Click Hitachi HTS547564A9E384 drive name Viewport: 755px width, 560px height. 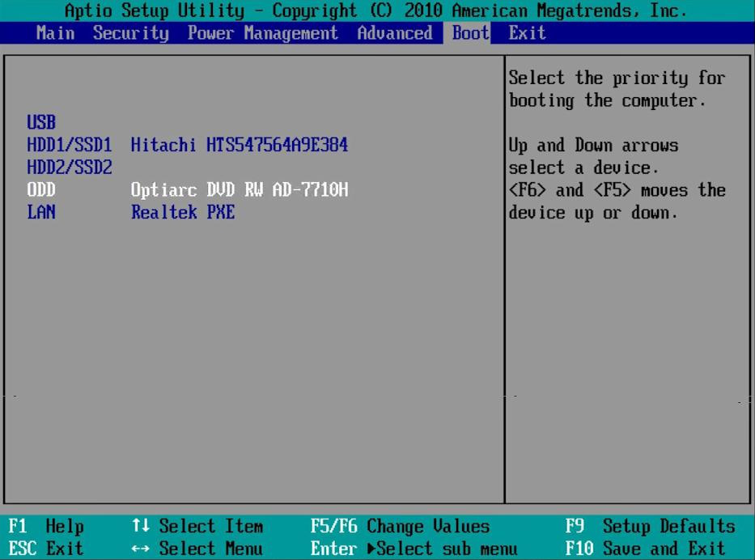point(240,146)
